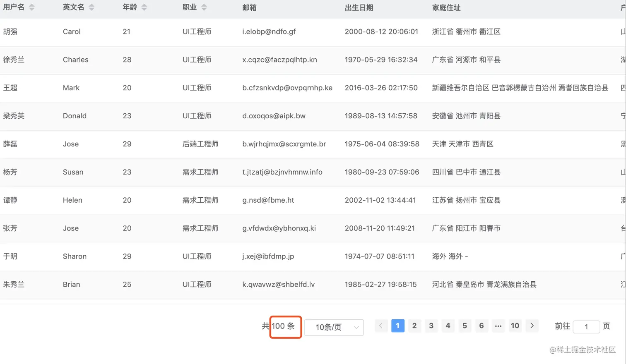Jump to page 4

click(x=448, y=326)
